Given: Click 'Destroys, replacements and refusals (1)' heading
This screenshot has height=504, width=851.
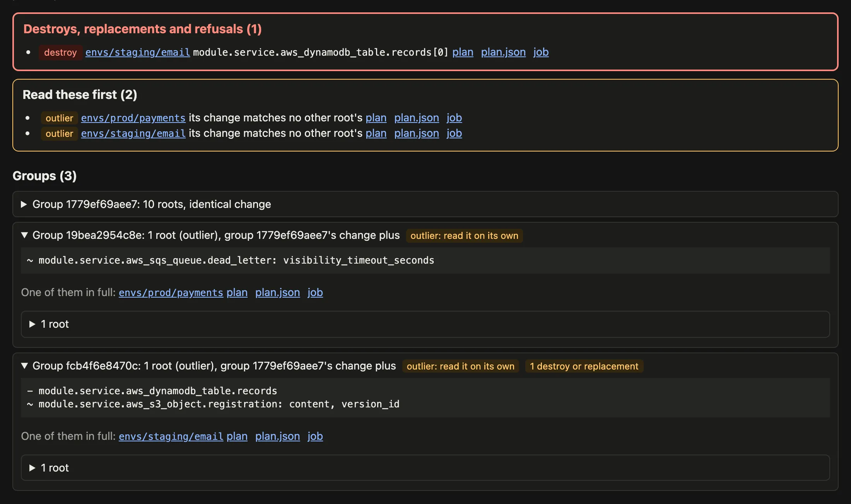Looking at the screenshot, I should [x=142, y=29].
